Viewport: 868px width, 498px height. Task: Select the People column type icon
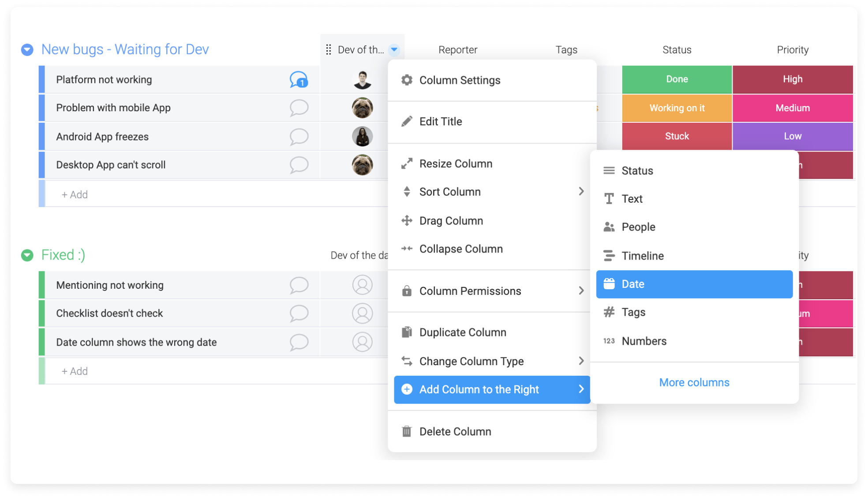[x=609, y=227]
